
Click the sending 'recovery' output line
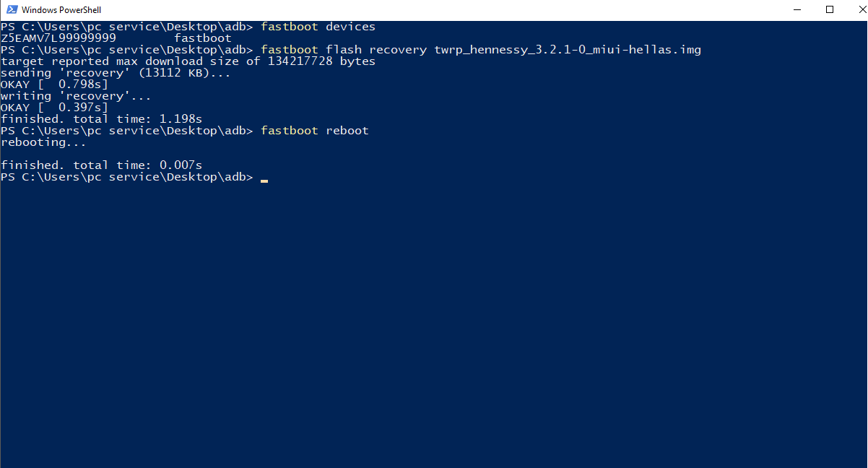click(116, 73)
